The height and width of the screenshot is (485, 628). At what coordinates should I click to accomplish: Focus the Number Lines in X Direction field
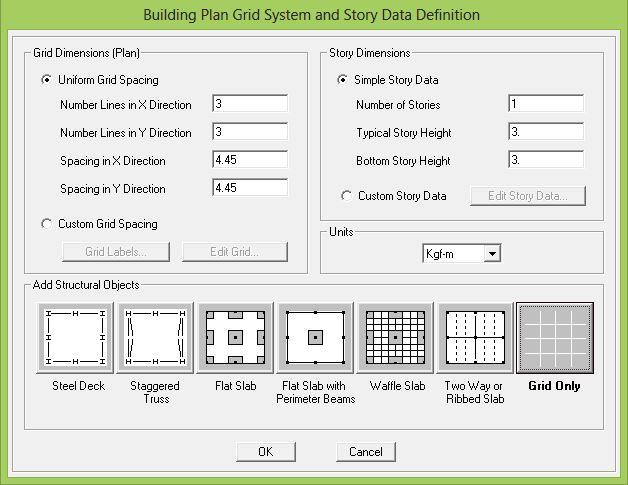pyautogui.click(x=250, y=104)
